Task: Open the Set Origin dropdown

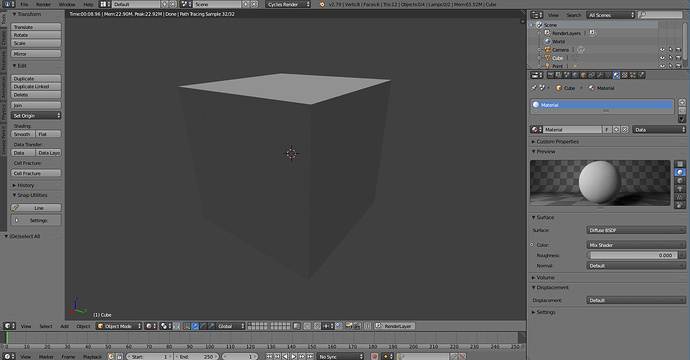Action: coord(36,116)
